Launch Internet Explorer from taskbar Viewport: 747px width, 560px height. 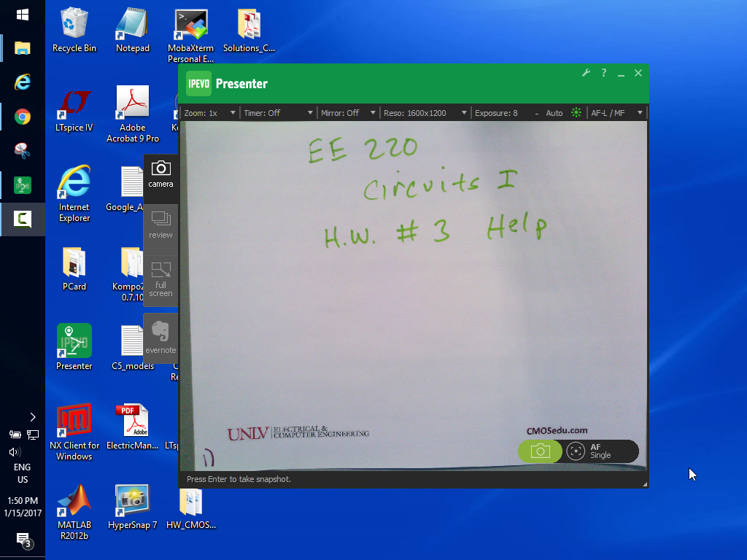coord(23,82)
